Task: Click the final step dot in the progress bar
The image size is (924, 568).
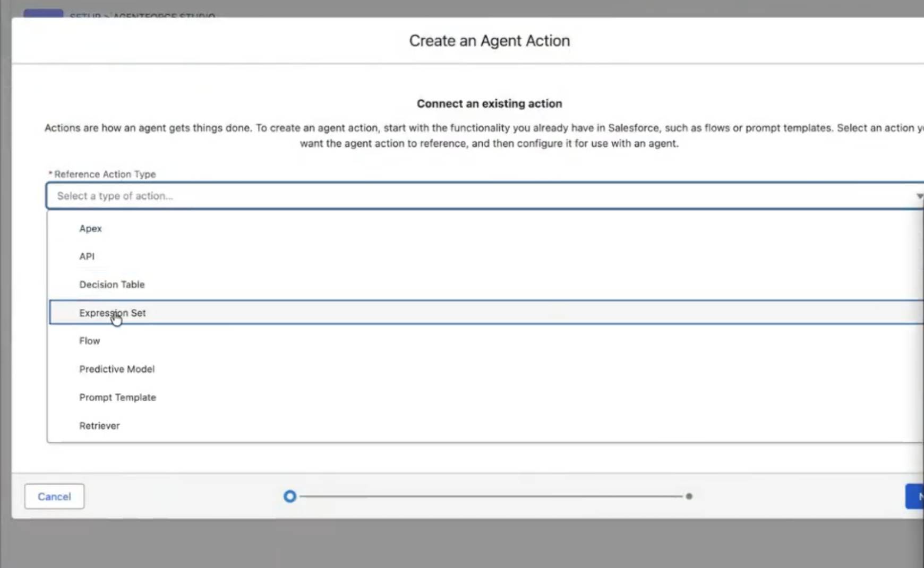Action: (x=689, y=496)
